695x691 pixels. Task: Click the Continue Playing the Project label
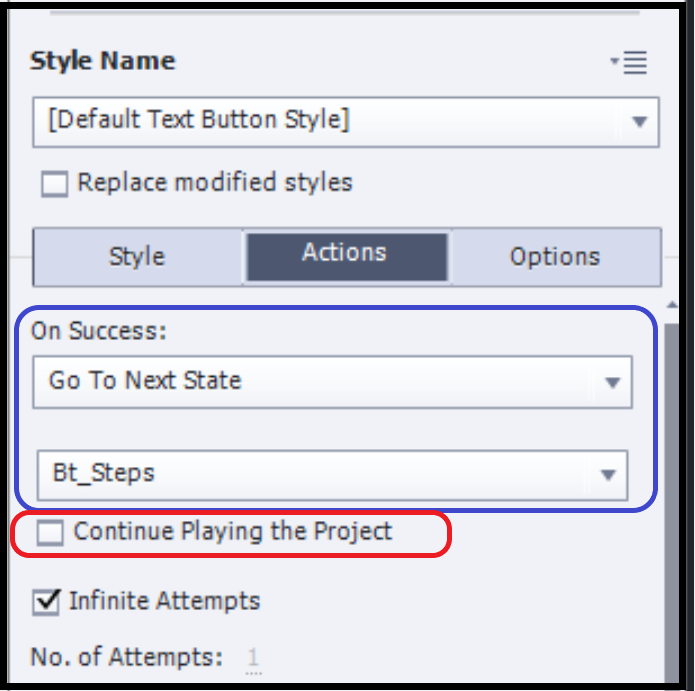point(233,532)
